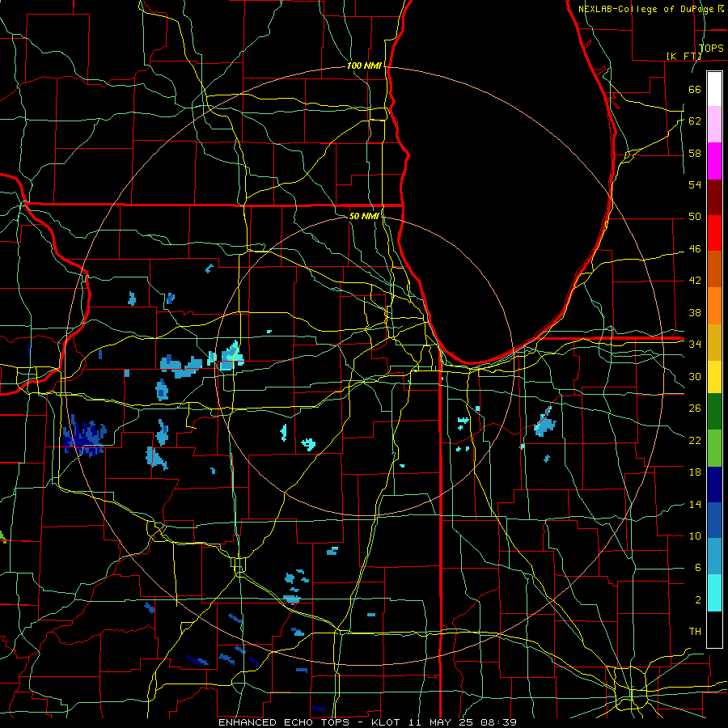Click the 100 NMI range ring label

[364, 66]
